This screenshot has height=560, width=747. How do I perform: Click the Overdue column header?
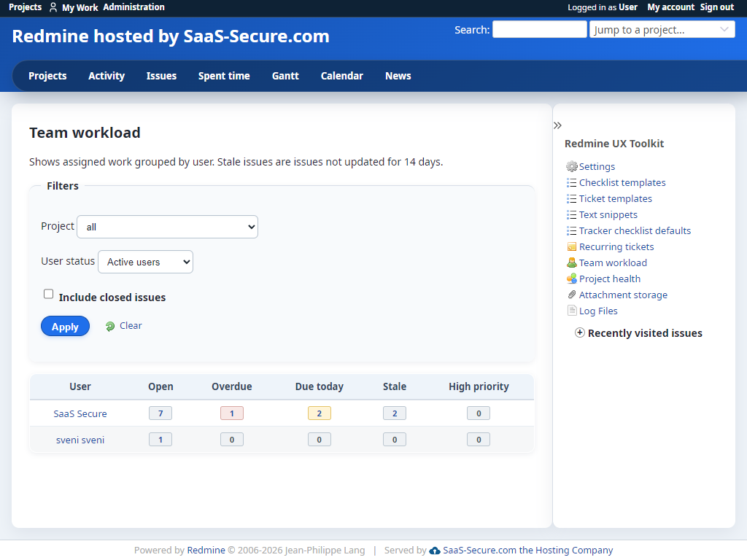(x=232, y=386)
